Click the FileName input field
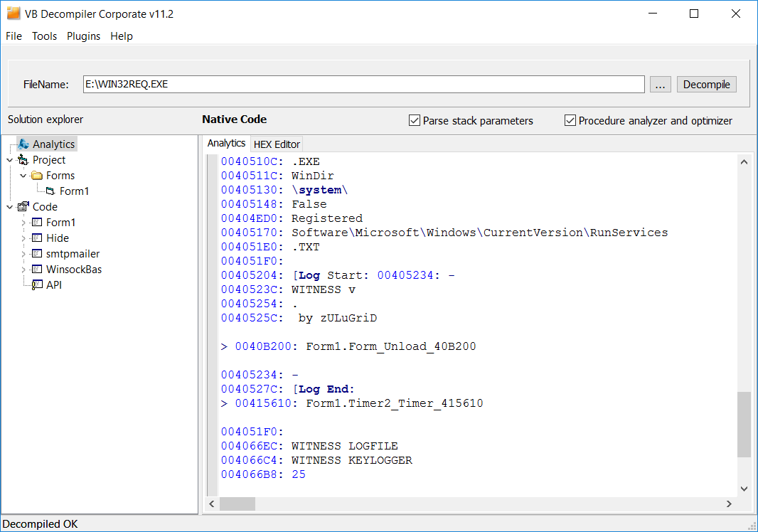 point(363,84)
